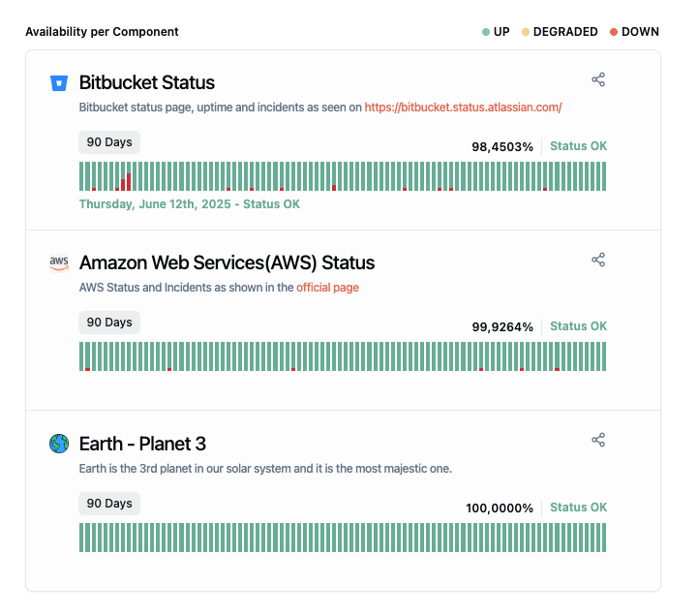Click the Earth globe icon
Screen dimensions: 698x616
[x=59, y=444]
